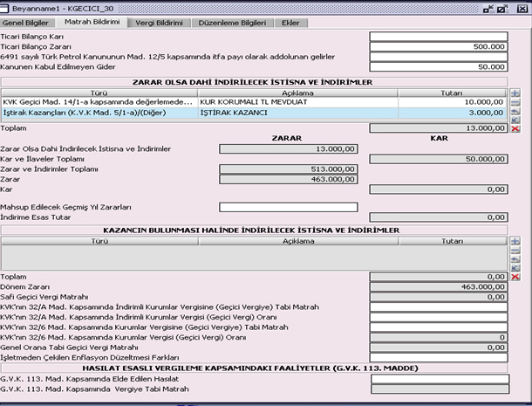Click empty grid area of Kazancın Bulunması table

[x=254, y=258]
